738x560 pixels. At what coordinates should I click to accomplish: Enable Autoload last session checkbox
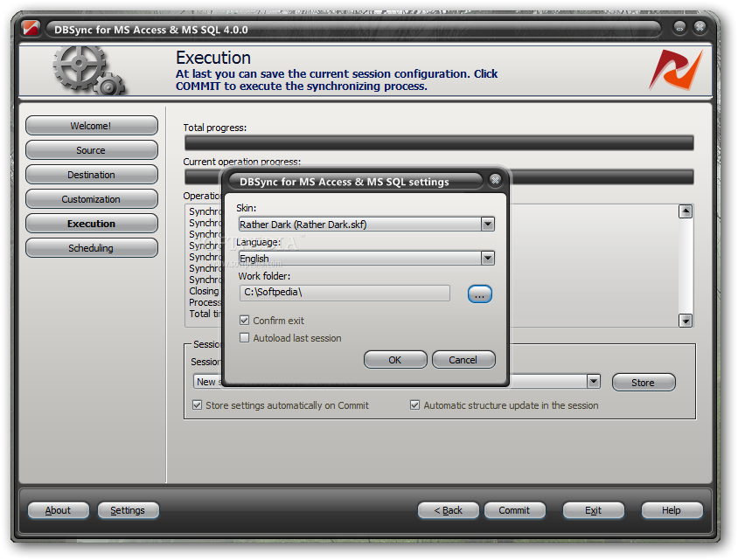click(x=244, y=338)
